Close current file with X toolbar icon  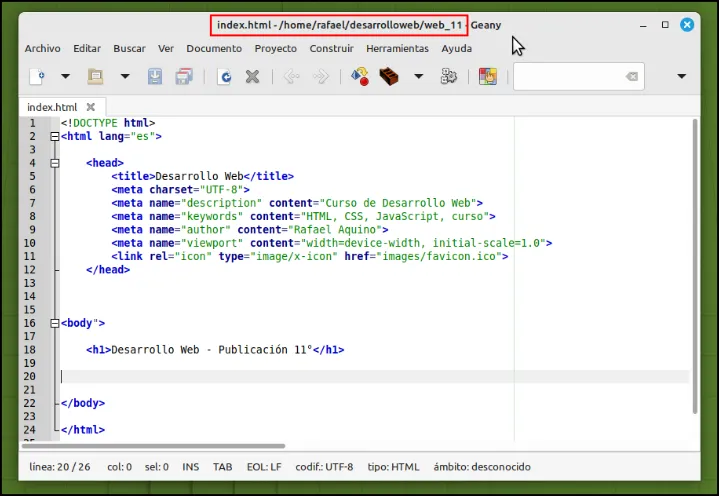[252, 76]
